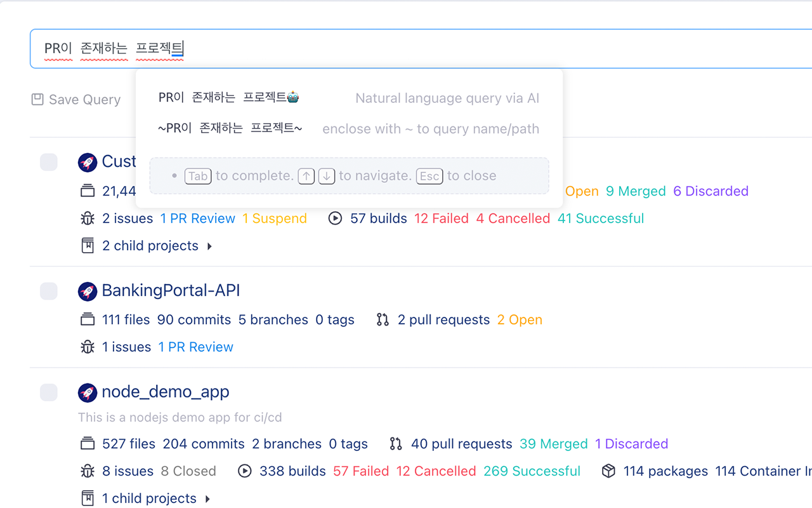Image resolution: width=812 pixels, height=508 pixels.
Task: Open the 9 Merged pull requests link
Action: [x=636, y=191]
